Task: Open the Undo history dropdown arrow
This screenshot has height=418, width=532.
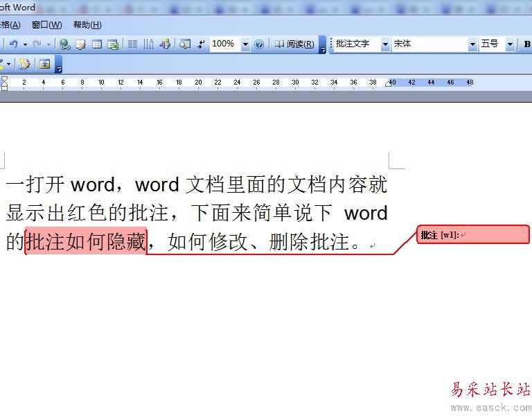Action: (x=25, y=44)
